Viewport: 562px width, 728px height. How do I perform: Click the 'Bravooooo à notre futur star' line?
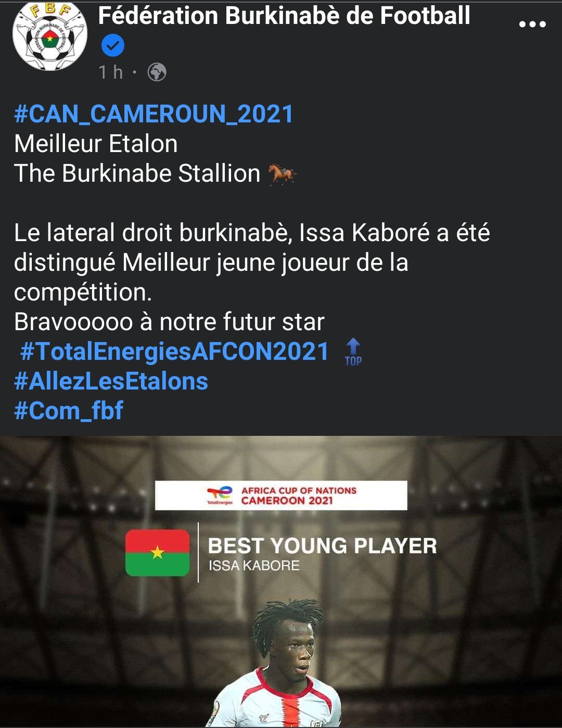pos(169,322)
